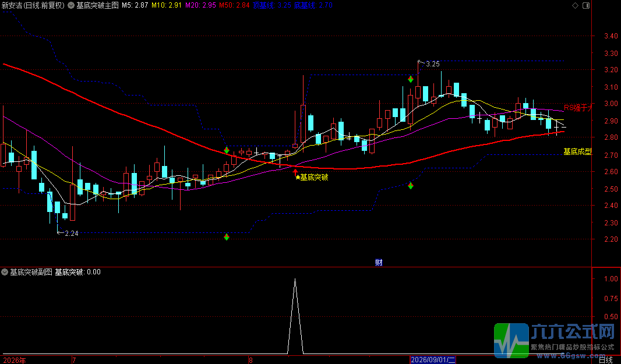Select the 2026/09/01/二 date marker
621x364 pixels.
pos(432,360)
